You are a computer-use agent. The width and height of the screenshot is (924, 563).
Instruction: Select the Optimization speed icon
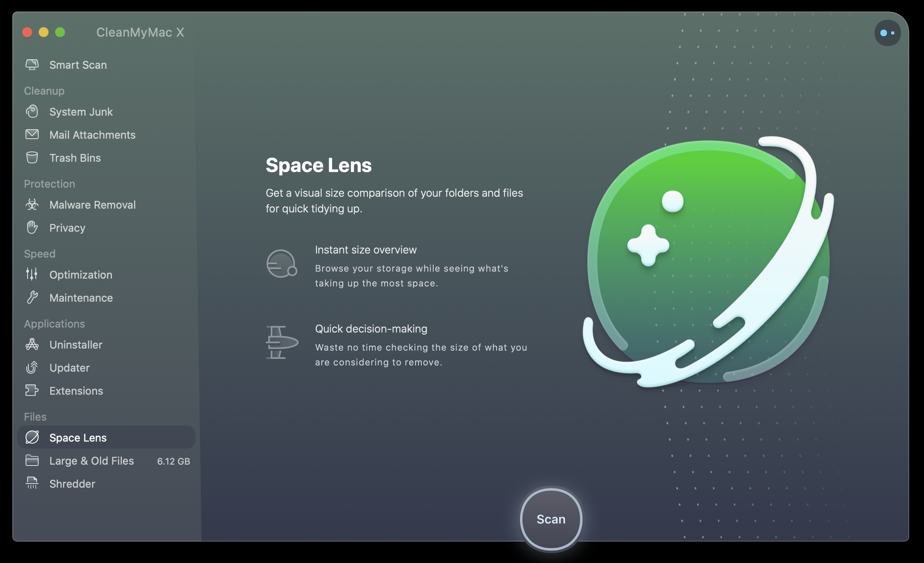[x=32, y=274]
